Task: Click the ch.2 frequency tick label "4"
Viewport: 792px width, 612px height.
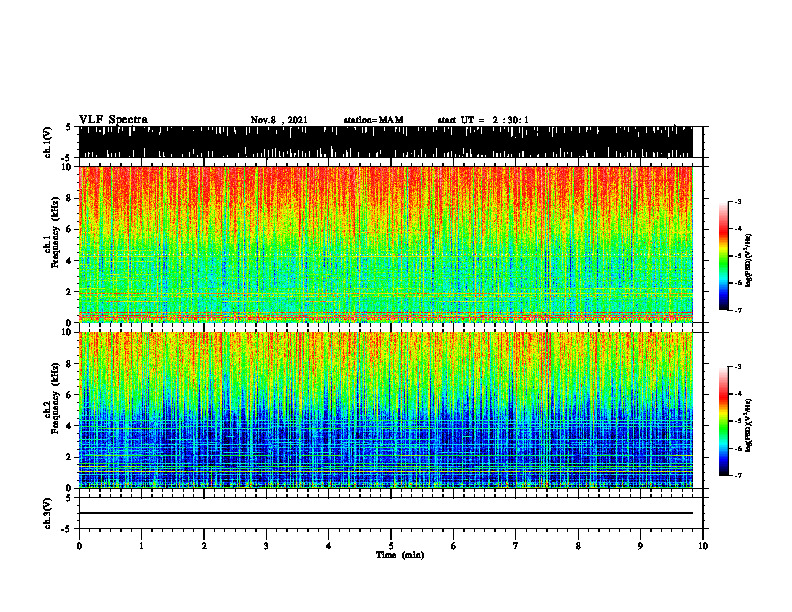Action: 70,426
